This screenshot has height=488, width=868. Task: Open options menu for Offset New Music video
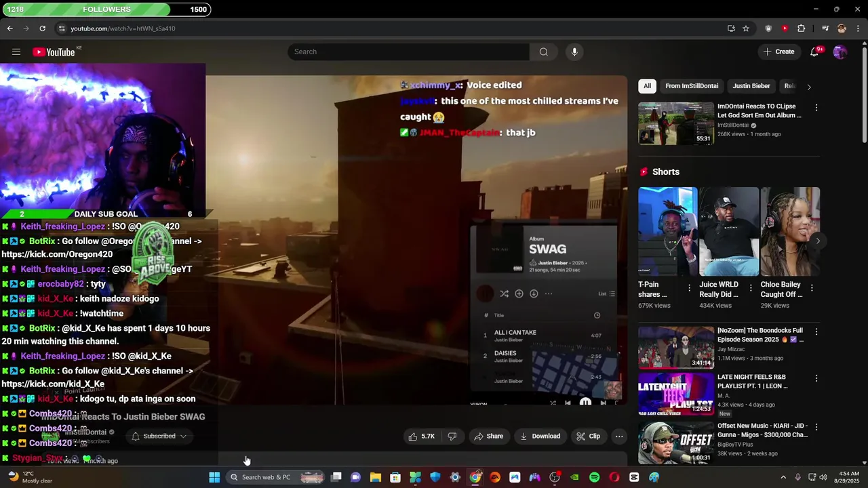click(816, 427)
